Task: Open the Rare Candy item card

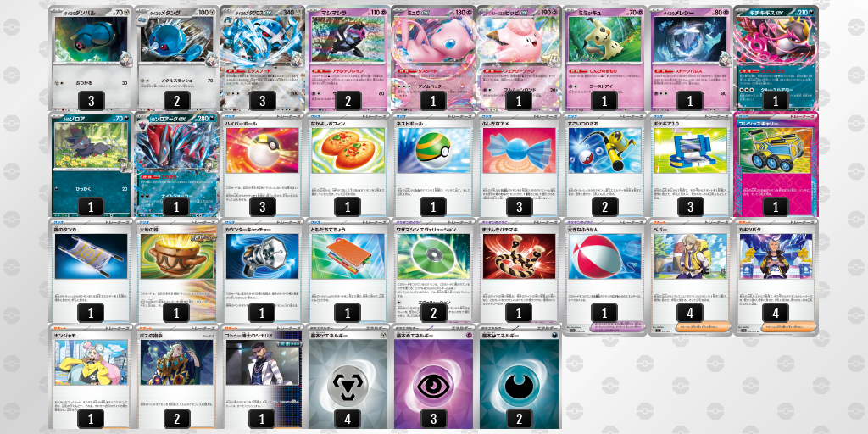Action: point(519,164)
